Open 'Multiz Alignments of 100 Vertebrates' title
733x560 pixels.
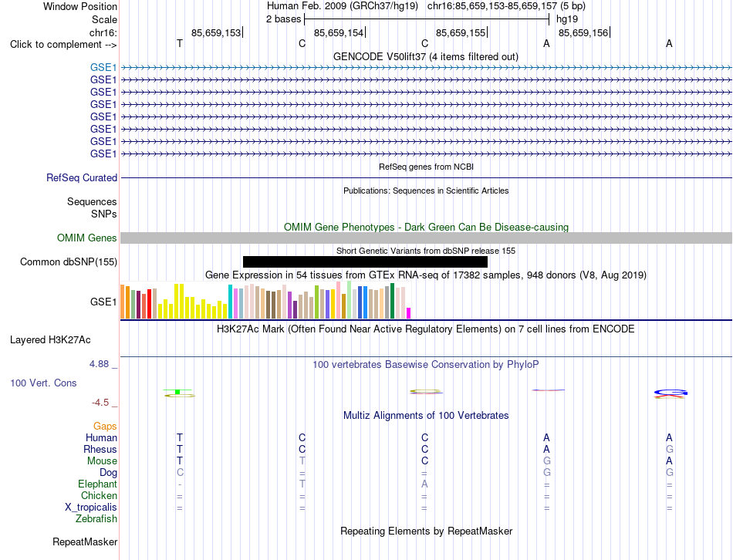(x=426, y=416)
